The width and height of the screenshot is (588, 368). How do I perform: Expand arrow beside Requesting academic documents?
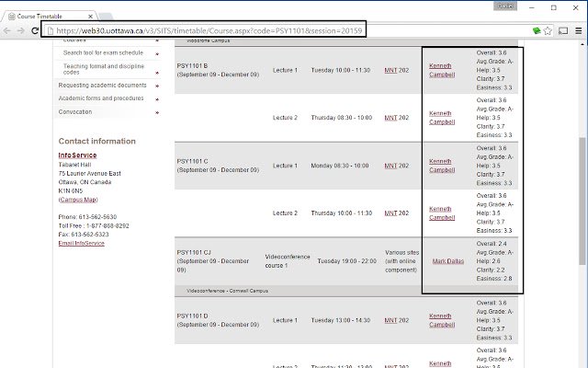click(157, 86)
